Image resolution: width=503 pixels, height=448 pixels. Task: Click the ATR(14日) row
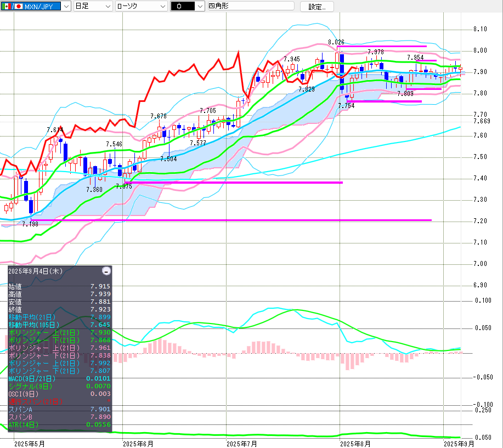tap(59, 425)
